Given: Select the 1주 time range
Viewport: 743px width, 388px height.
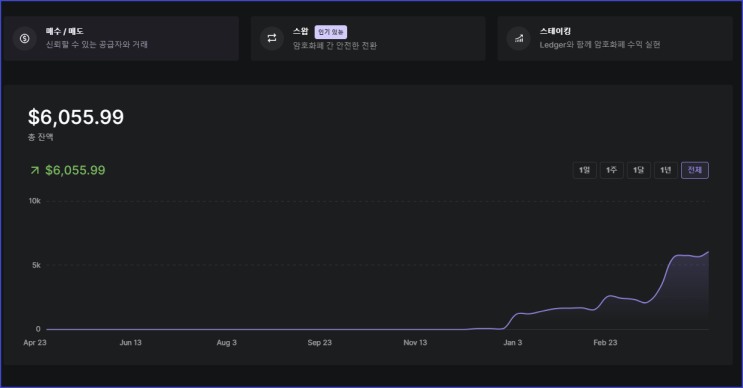Looking at the screenshot, I should click(611, 170).
